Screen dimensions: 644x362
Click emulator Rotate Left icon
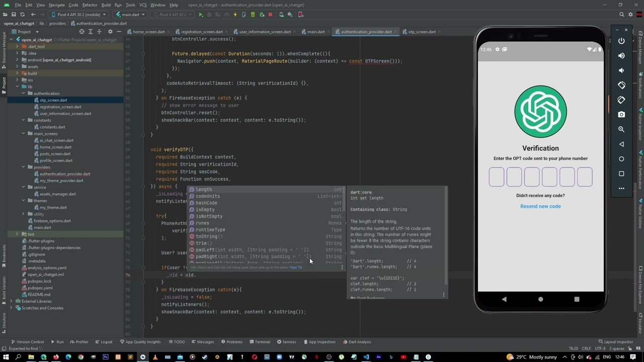621,85
